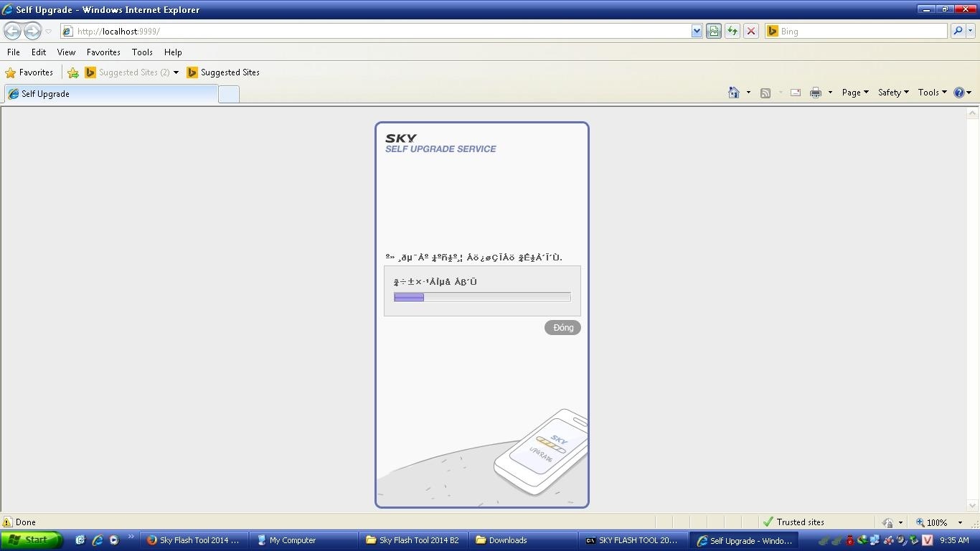This screenshot has width=980, height=551.
Task: Open the View menu
Action: (66, 52)
